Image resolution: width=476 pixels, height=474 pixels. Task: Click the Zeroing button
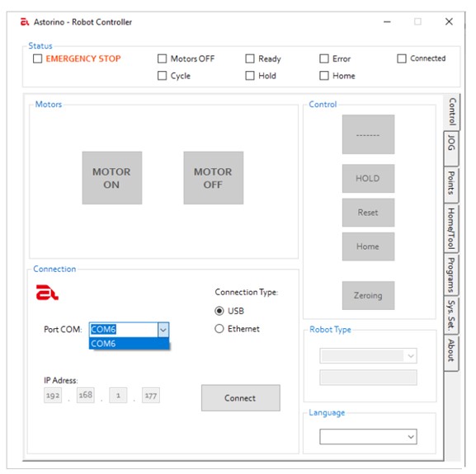pyautogui.click(x=368, y=295)
